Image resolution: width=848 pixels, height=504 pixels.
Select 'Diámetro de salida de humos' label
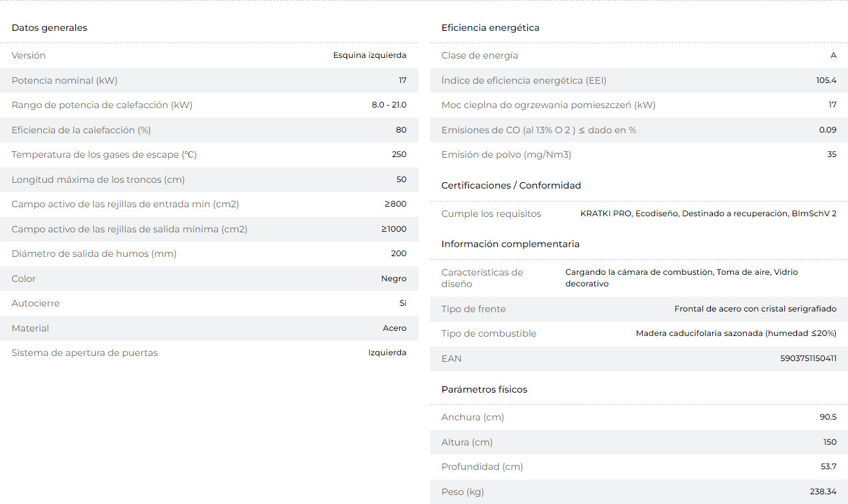[x=94, y=254]
